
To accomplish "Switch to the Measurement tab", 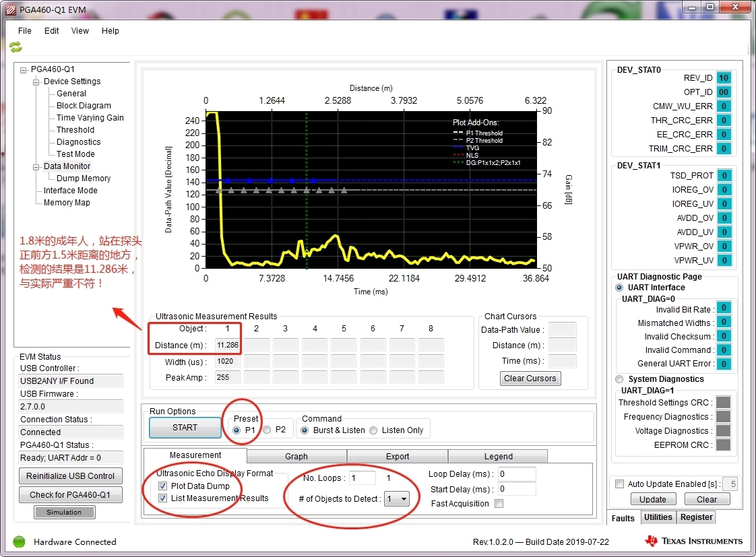I will [x=195, y=455].
